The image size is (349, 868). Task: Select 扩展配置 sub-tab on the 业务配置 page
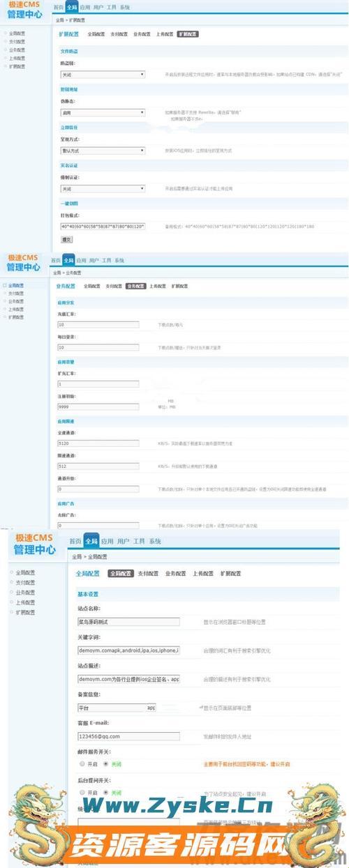[180, 286]
